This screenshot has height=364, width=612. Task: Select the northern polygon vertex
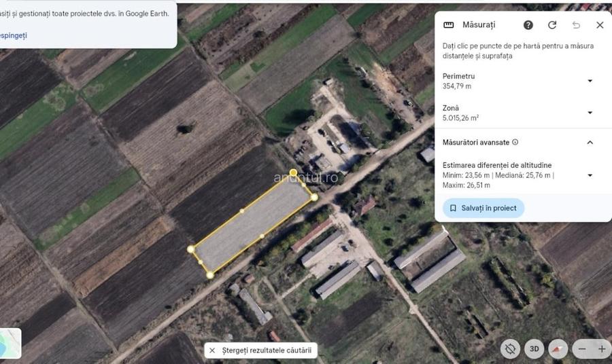point(293,172)
